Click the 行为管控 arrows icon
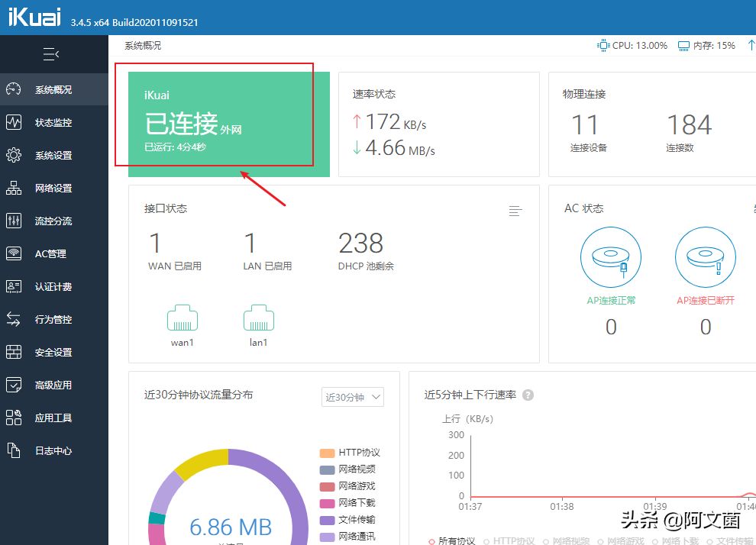 click(14, 319)
